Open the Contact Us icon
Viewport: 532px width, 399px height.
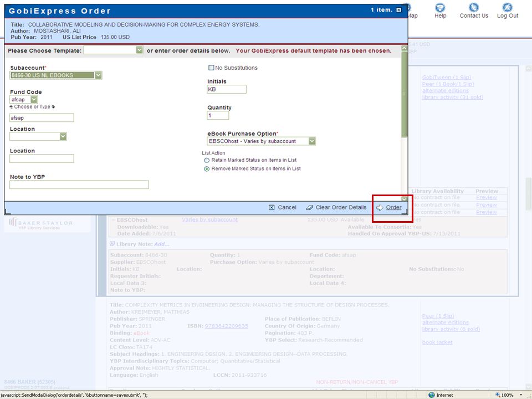click(473, 7)
